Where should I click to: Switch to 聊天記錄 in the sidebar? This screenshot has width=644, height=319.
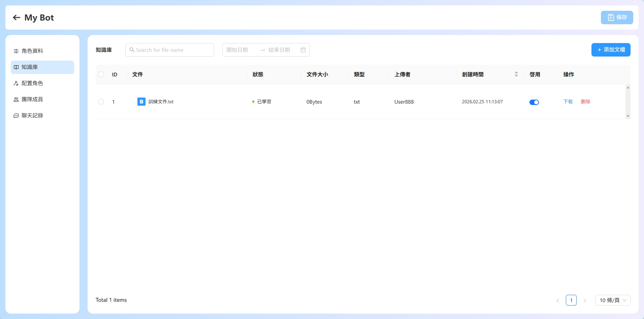coord(32,115)
